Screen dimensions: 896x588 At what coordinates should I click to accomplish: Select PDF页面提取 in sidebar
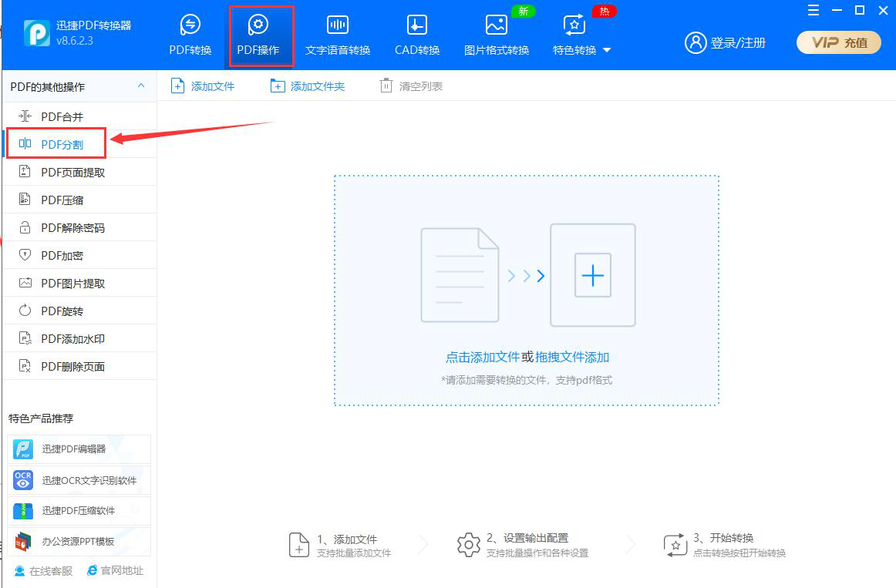(80, 172)
